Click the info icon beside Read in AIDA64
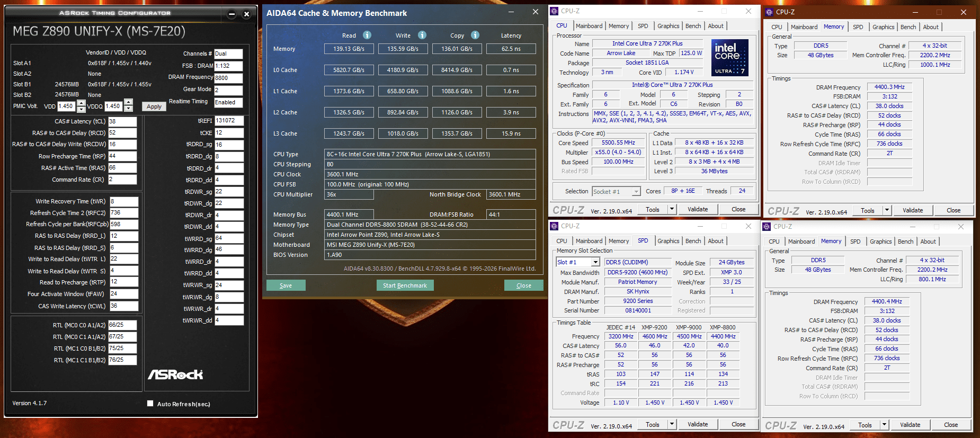 [367, 35]
